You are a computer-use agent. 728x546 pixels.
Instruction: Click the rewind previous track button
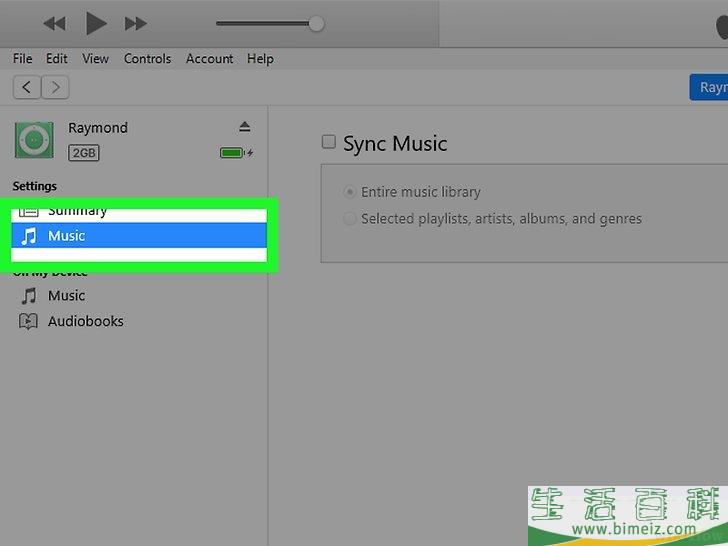pyautogui.click(x=55, y=24)
